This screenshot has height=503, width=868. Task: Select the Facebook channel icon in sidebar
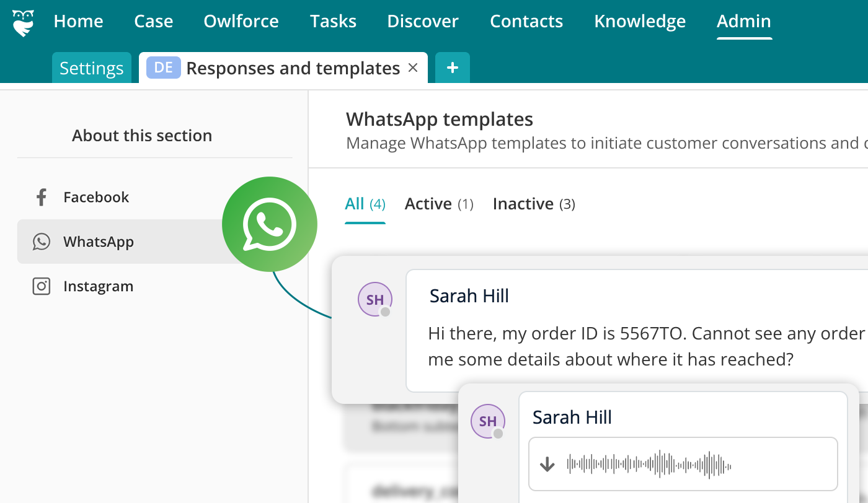[x=41, y=197]
